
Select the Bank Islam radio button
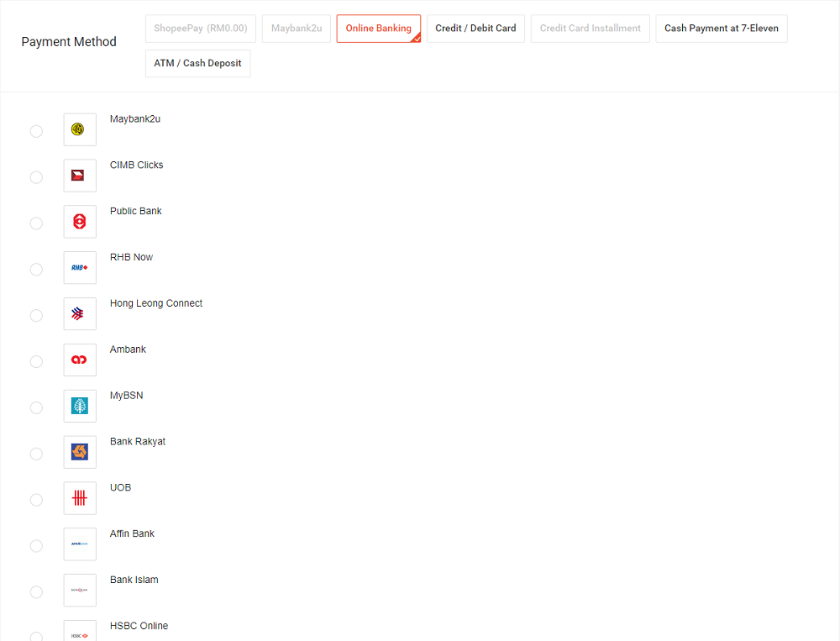[x=36, y=592]
